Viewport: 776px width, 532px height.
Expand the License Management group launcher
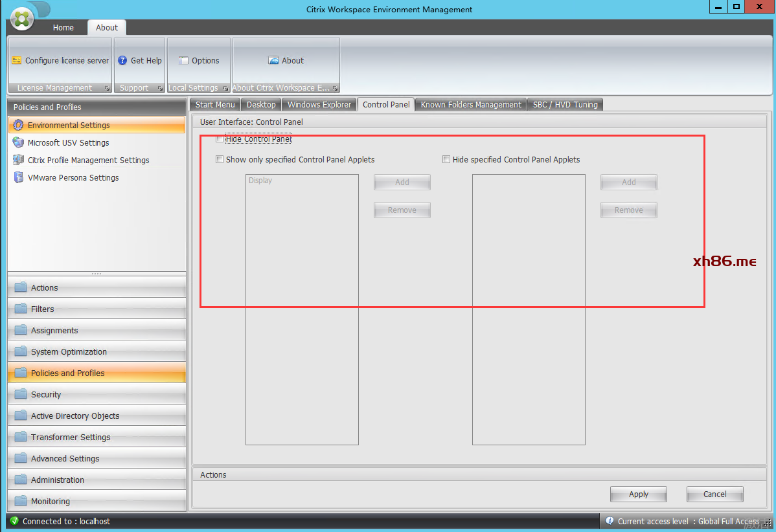click(107, 89)
